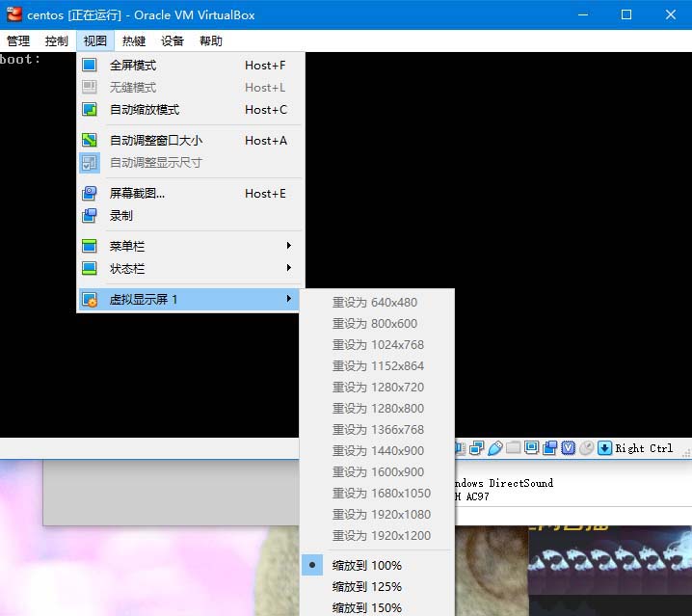This screenshot has height=616, width=692.
Task: Click the Right Ctrl host key label
Action: coord(644,448)
